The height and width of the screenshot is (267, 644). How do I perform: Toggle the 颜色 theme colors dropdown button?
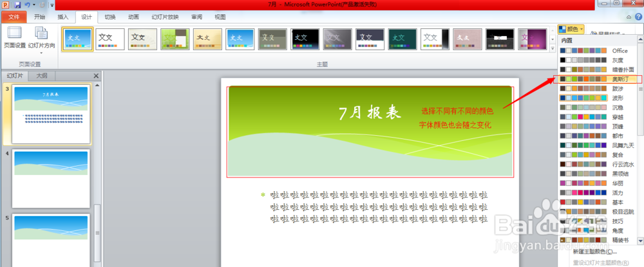tap(571, 30)
